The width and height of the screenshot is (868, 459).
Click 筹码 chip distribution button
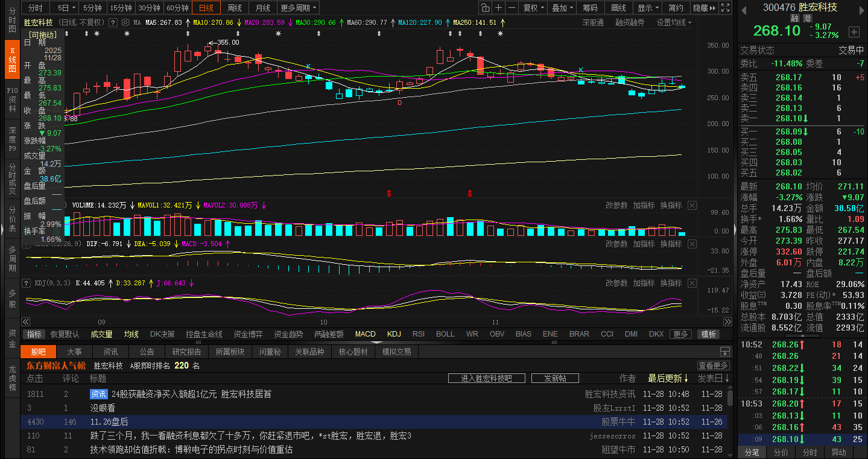pyautogui.click(x=590, y=8)
